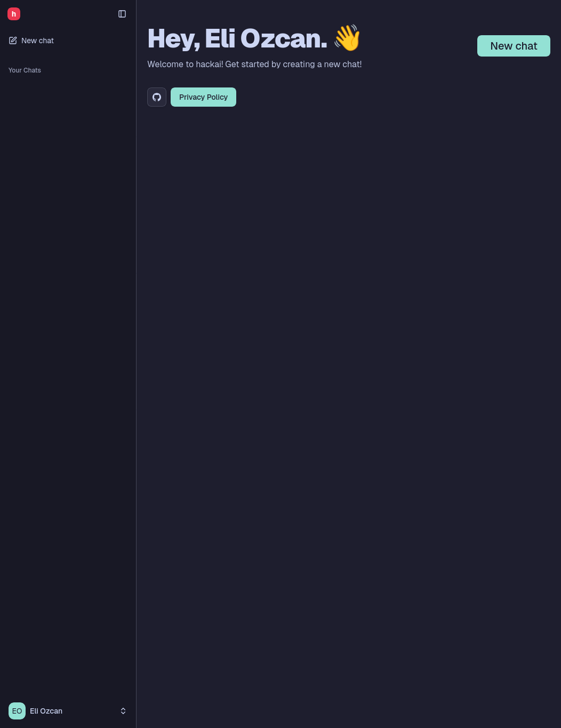Click the waving hand emoji
The width and height of the screenshot is (561, 728).
tap(347, 38)
